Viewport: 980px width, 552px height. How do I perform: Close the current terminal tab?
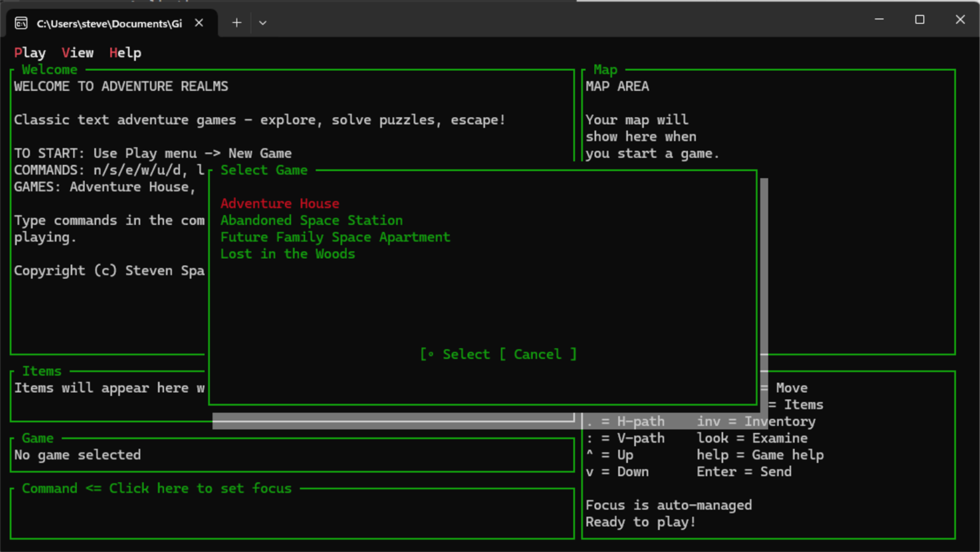tap(199, 23)
